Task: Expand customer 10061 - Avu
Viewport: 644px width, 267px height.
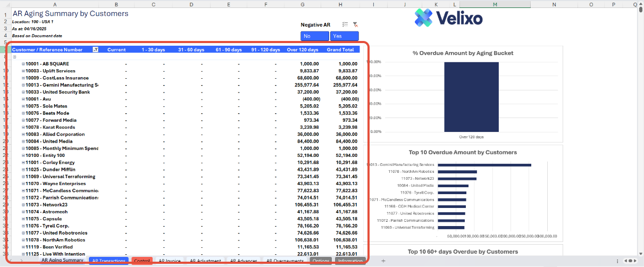Action: click(23, 99)
